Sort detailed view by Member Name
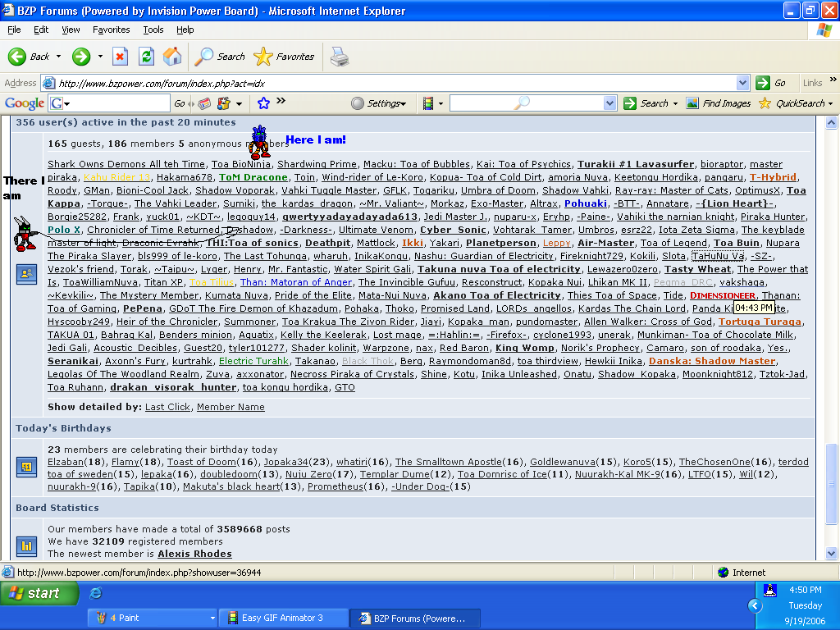 pyautogui.click(x=231, y=407)
